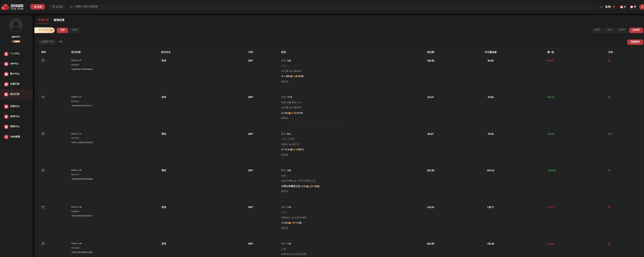
Task: Open 消息中心 bell icon
Action: tap(6, 117)
